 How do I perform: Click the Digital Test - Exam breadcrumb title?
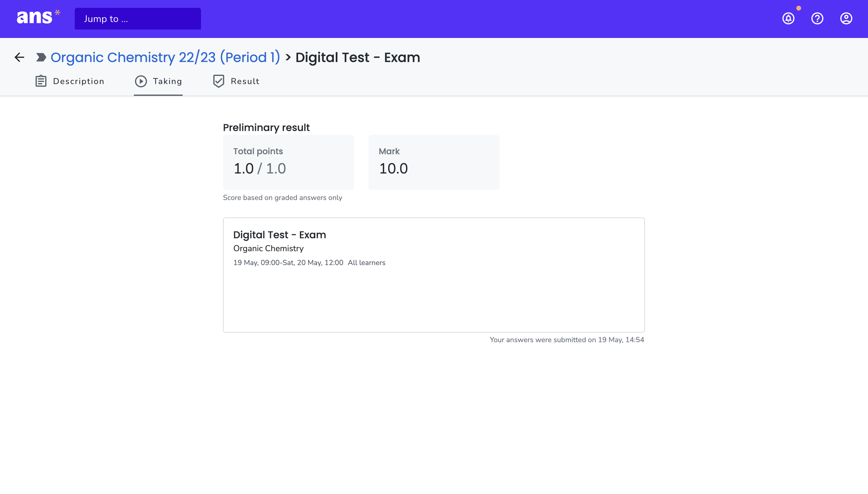point(358,57)
